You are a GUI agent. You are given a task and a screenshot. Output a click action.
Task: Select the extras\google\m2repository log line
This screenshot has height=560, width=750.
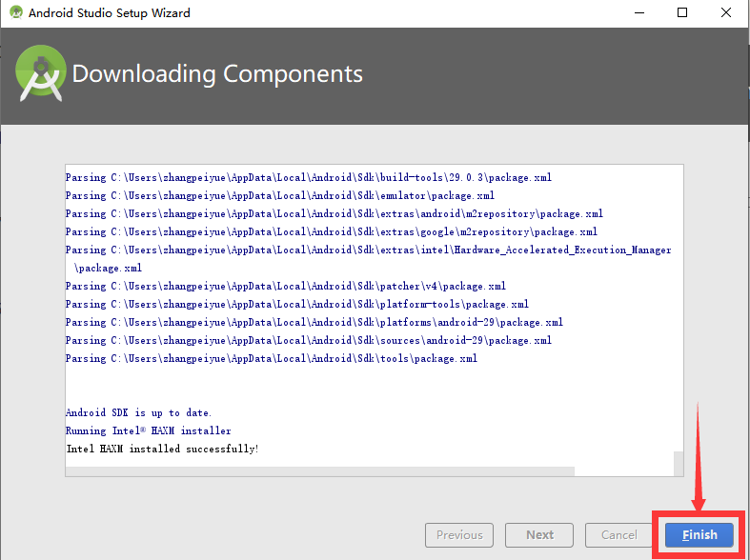pyautogui.click(x=331, y=231)
